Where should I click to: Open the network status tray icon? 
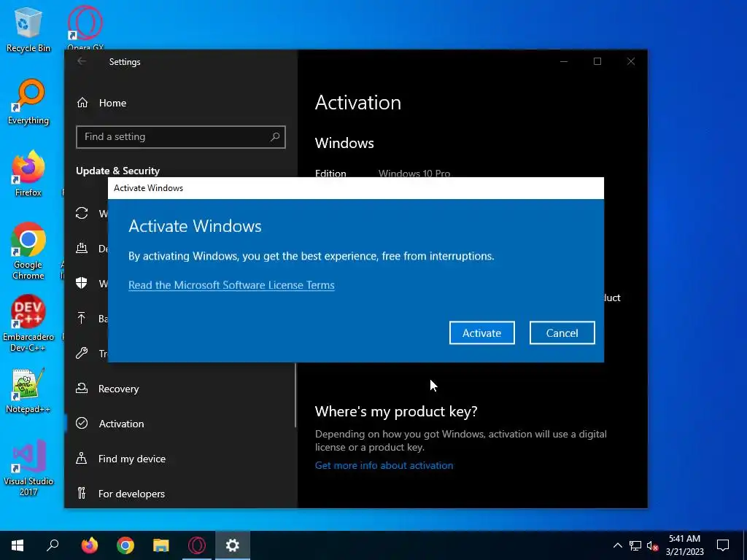coord(635,545)
